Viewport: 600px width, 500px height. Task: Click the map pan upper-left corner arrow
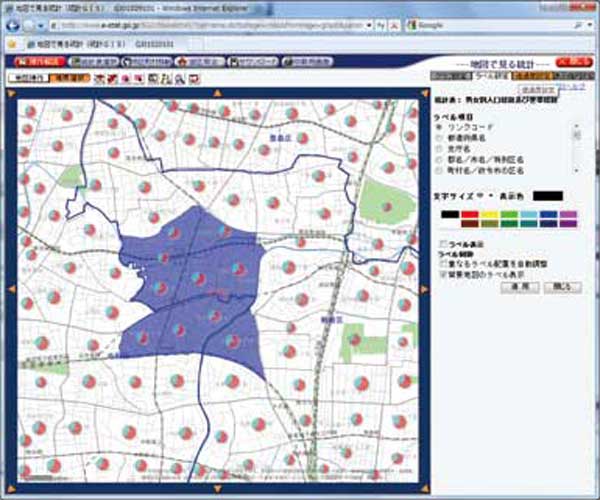click(11, 93)
